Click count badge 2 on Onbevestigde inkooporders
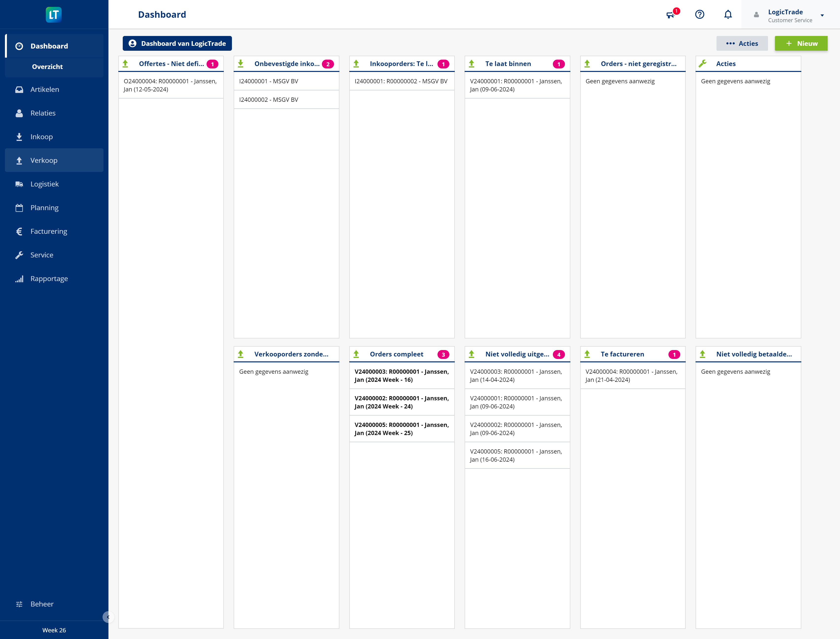This screenshot has width=840, height=639. click(328, 64)
